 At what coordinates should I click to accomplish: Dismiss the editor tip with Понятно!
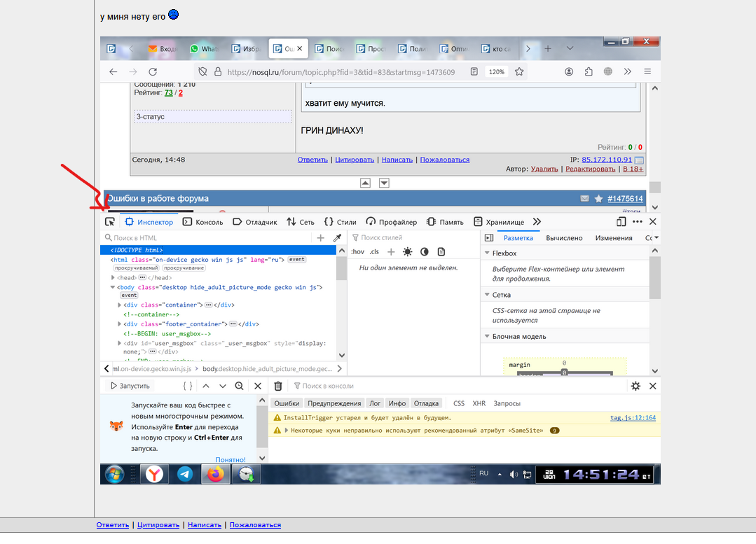pos(231,460)
